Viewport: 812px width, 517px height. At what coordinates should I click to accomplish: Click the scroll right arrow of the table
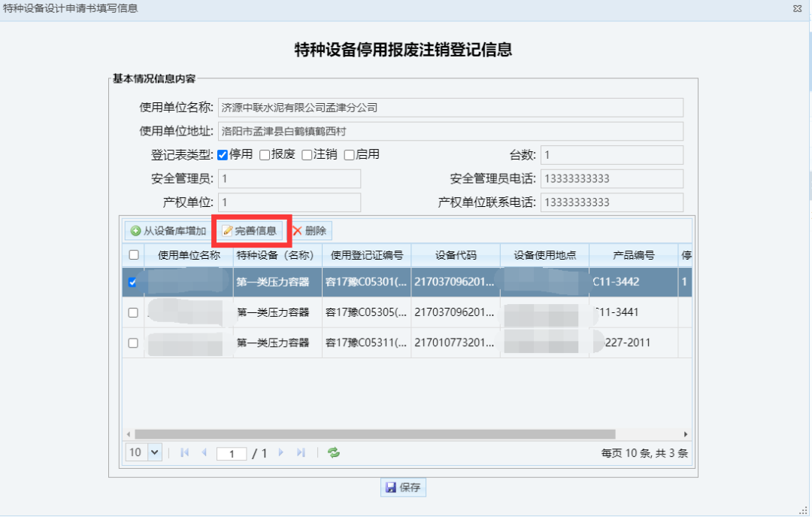[x=686, y=434]
